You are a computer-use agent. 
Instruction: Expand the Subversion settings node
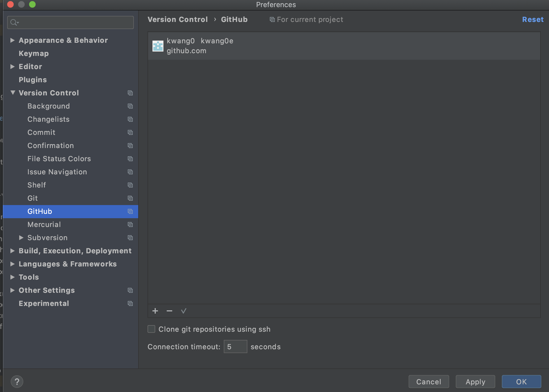pos(21,238)
